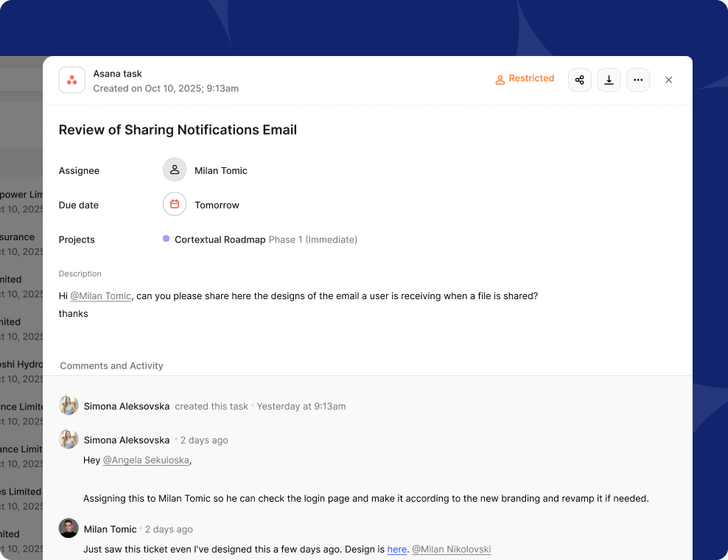Click the @Milan Tomic mention in description

[100, 296]
